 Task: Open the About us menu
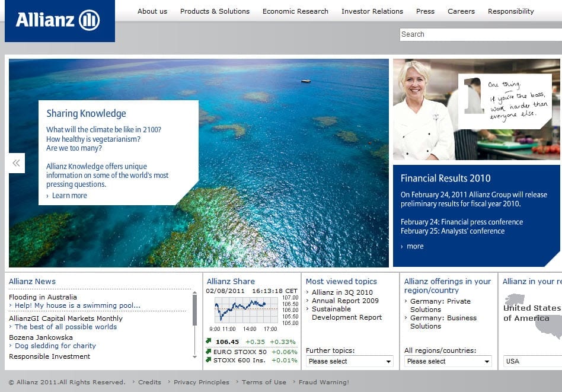click(152, 11)
